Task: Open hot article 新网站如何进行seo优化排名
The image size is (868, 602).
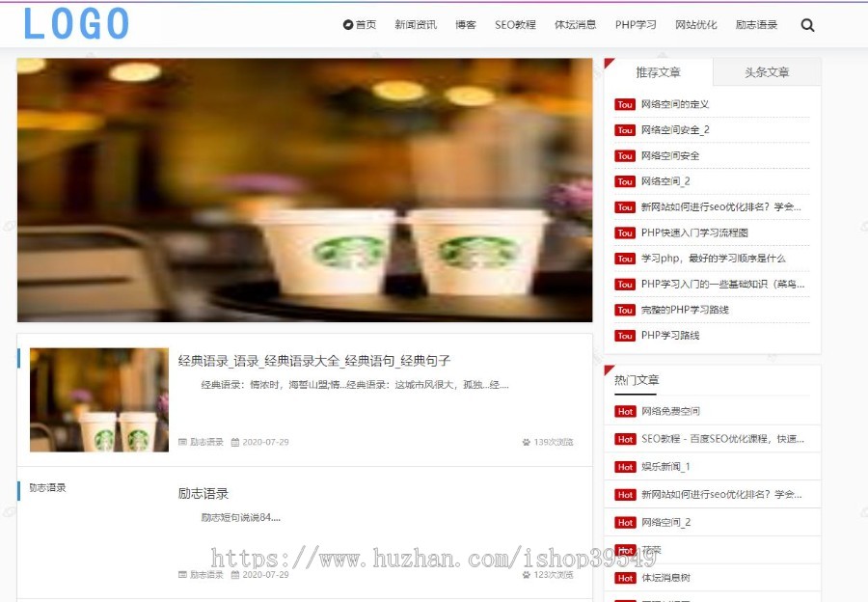Action: pyautogui.click(x=721, y=494)
